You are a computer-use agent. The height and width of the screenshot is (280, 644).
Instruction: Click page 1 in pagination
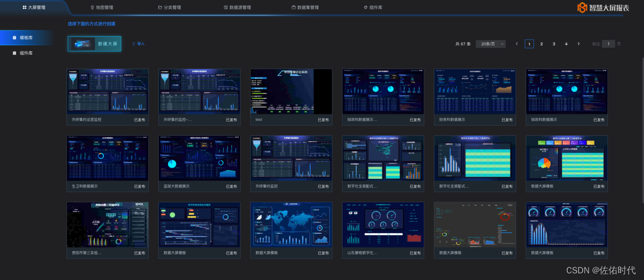click(x=529, y=44)
